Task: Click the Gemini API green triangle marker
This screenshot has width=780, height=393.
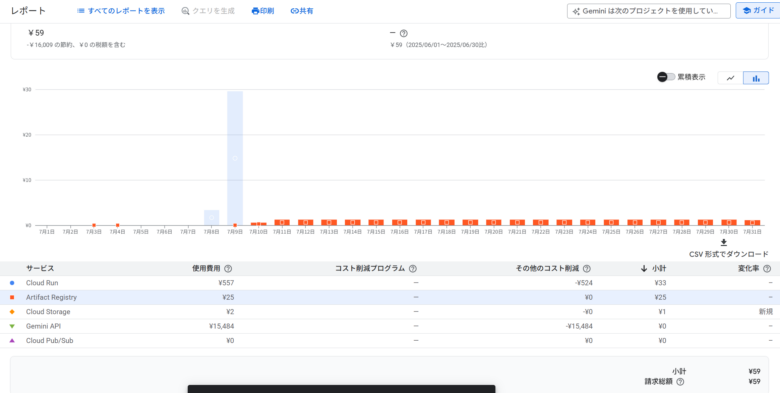Action: pos(12,326)
